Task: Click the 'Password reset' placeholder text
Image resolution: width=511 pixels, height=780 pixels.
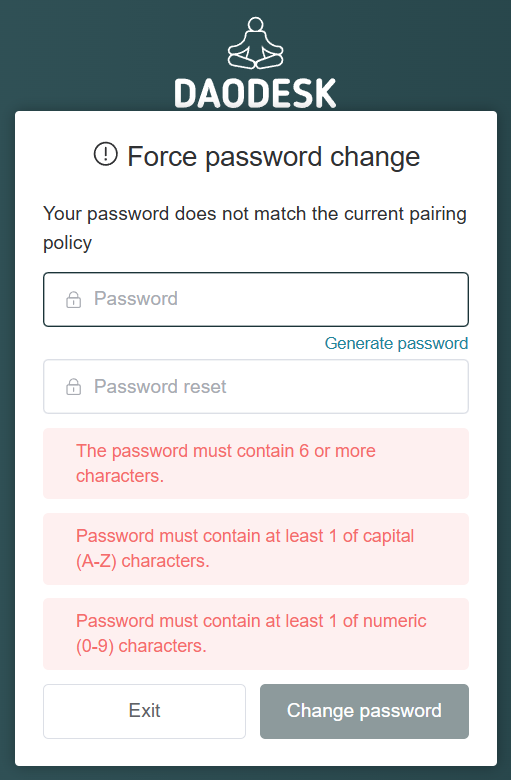Action: [x=160, y=387]
